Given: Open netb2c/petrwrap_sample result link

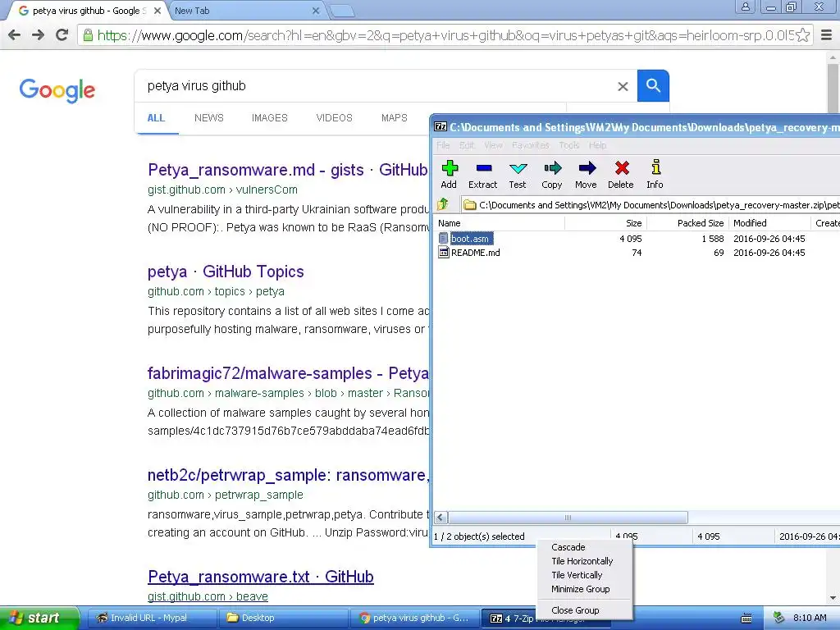Looking at the screenshot, I should [288, 475].
